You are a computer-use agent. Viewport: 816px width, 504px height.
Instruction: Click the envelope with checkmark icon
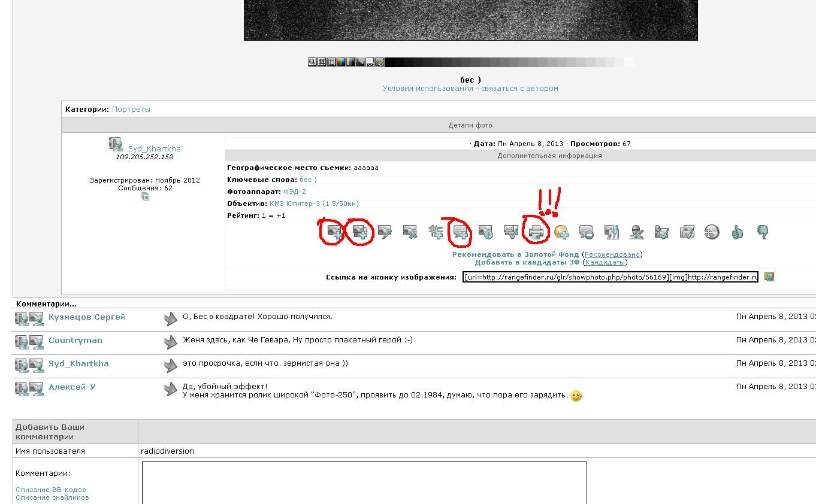[x=510, y=232]
